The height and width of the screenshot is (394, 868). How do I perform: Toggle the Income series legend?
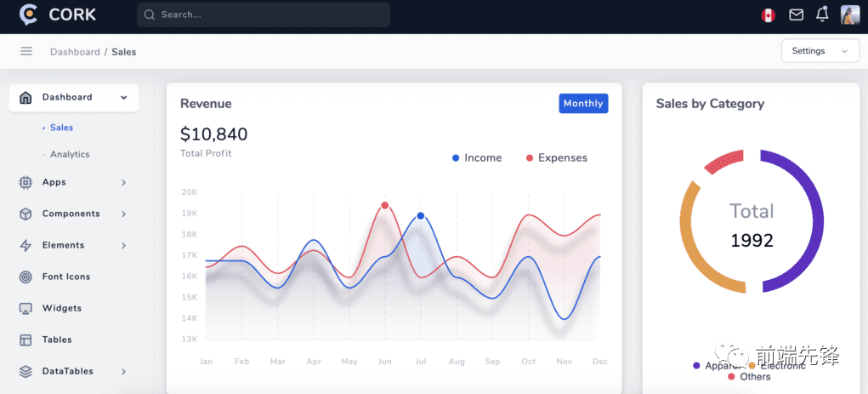(x=477, y=158)
